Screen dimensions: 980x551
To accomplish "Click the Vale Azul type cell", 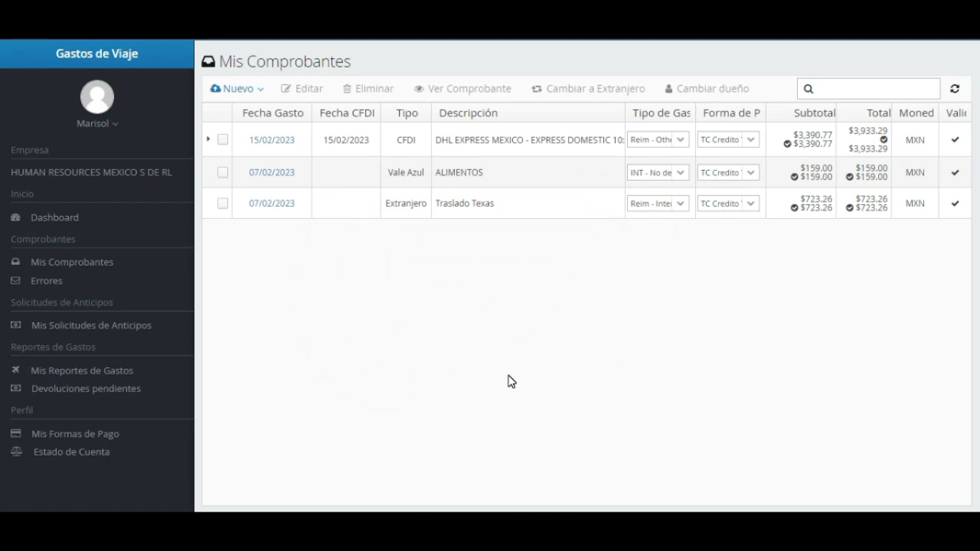I will pyautogui.click(x=406, y=172).
